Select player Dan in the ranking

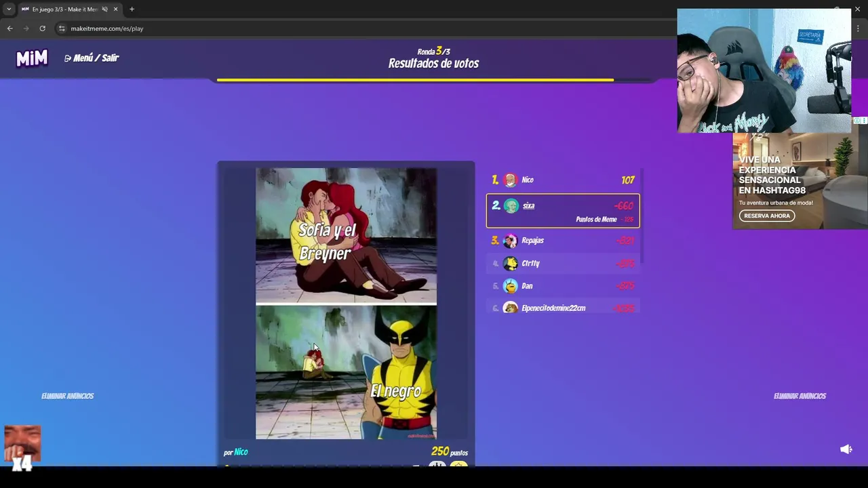(563, 285)
